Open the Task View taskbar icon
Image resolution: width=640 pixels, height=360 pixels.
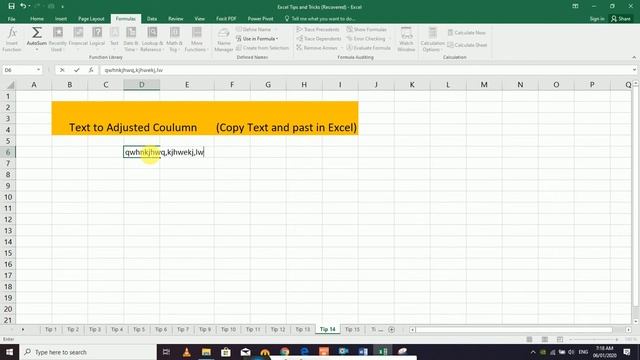click(166, 352)
